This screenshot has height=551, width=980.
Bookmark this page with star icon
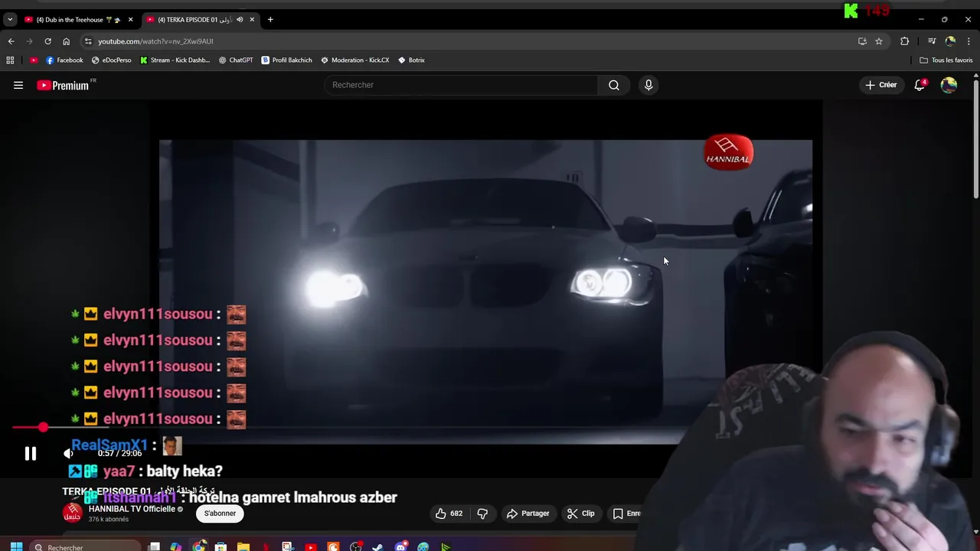[879, 41]
